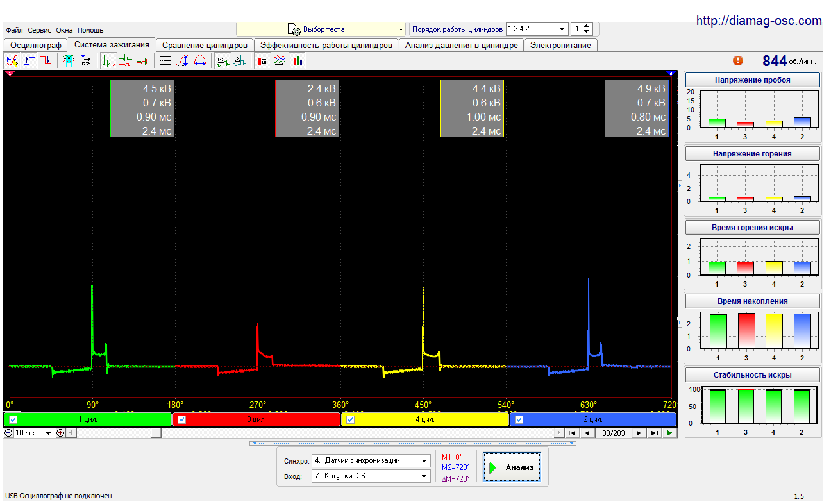The width and height of the screenshot is (831, 504).
Task: Select the cursor measurement tool icon
Action: coord(12,61)
